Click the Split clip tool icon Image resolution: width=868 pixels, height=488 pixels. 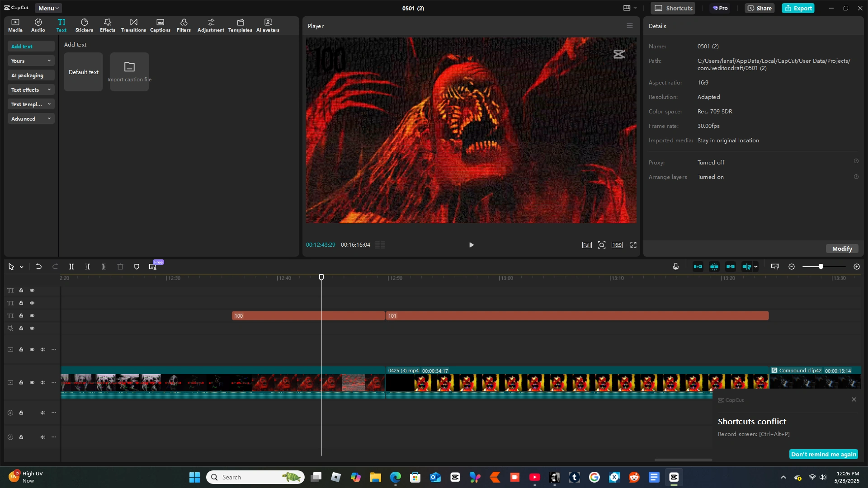[71, 267]
